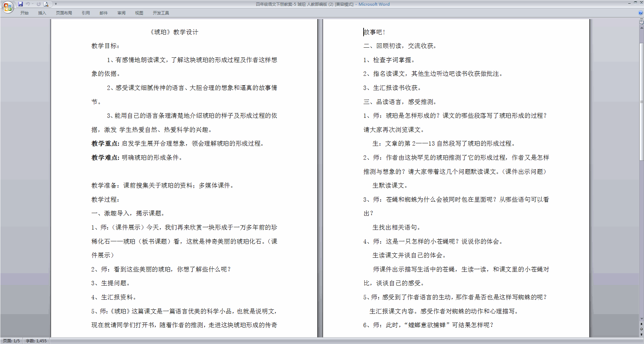The height and width of the screenshot is (344, 644).
Task: Click the line 请大家再次浏览课文。
Action: 394,130
